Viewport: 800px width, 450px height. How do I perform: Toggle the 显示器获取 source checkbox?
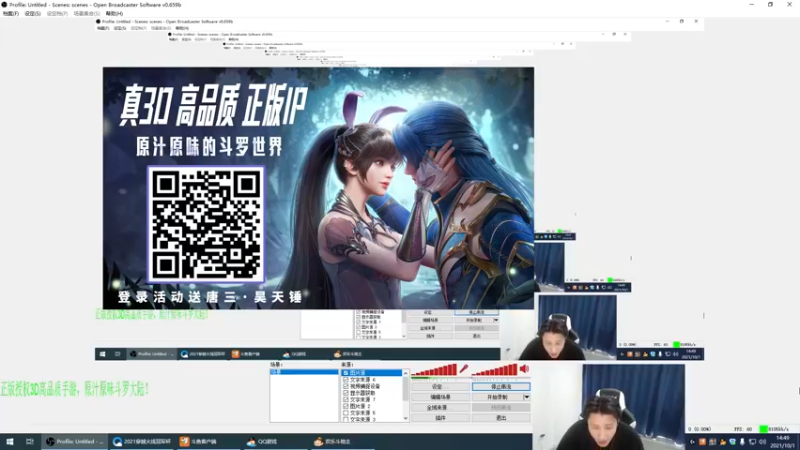pyautogui.click(x=346, y=393)
